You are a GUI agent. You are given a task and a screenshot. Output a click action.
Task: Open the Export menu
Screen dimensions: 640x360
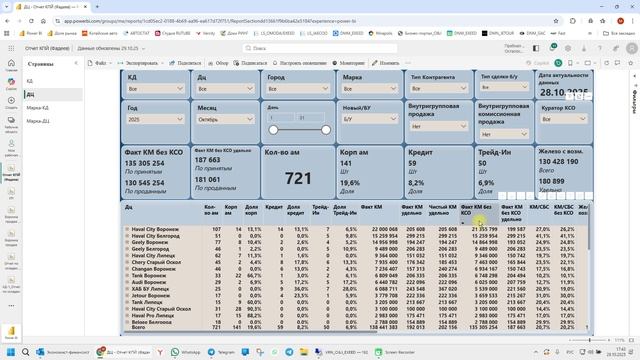[140, 63]
